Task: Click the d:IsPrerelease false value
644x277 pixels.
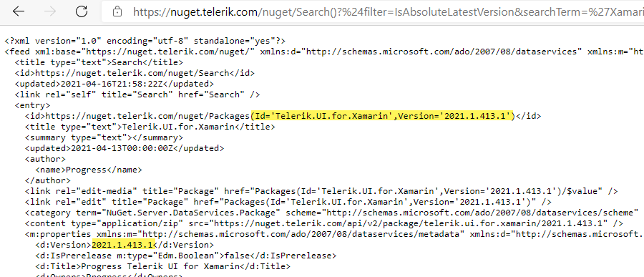Action: click(234, 256)
